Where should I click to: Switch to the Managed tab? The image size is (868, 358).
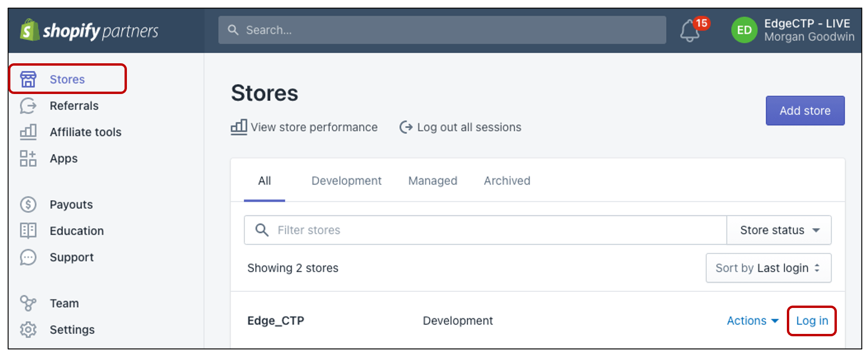(433, 180)
